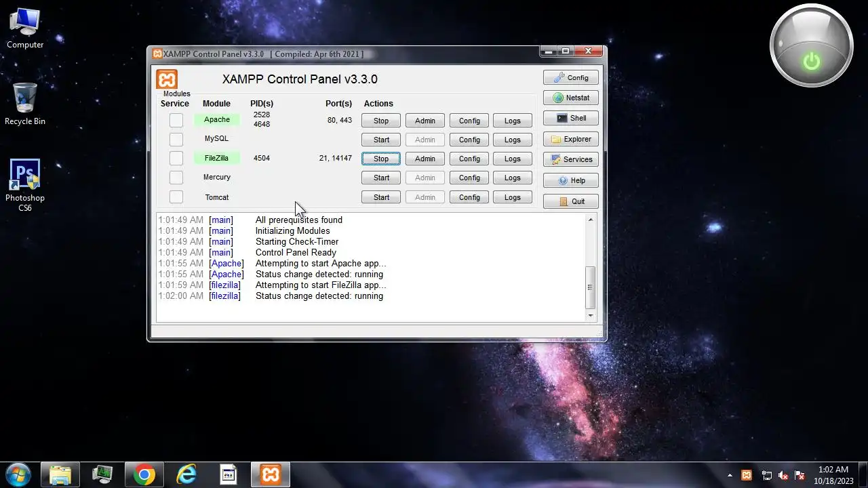
Task: Toggle the FileZilla service checkbox
Action: coord(176,158)
